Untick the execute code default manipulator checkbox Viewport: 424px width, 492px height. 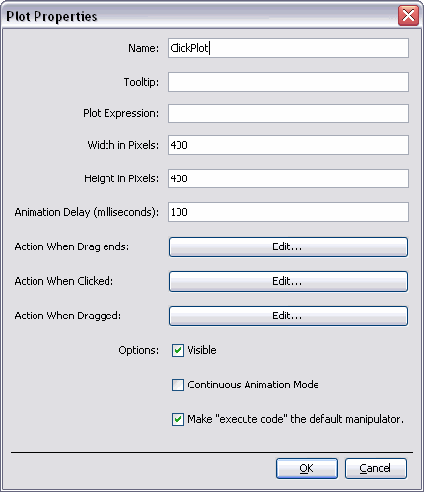[x=178, y=419]
